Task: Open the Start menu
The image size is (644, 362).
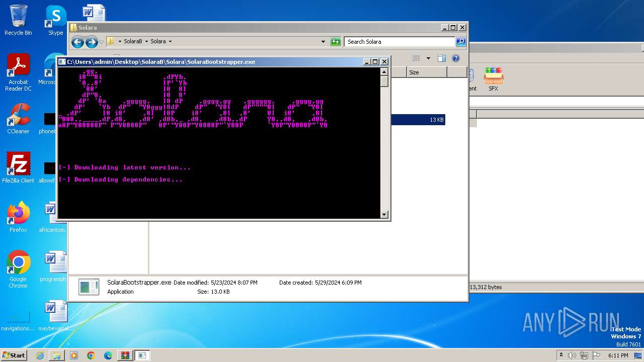Action: point(14,355)
